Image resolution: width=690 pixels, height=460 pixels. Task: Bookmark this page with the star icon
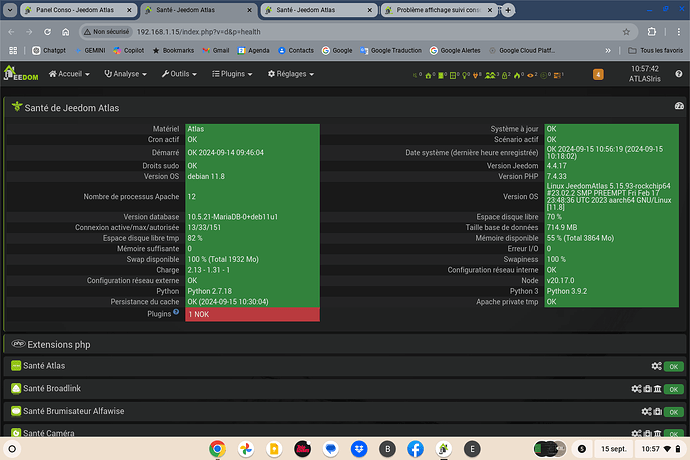[x=626, y=32]
